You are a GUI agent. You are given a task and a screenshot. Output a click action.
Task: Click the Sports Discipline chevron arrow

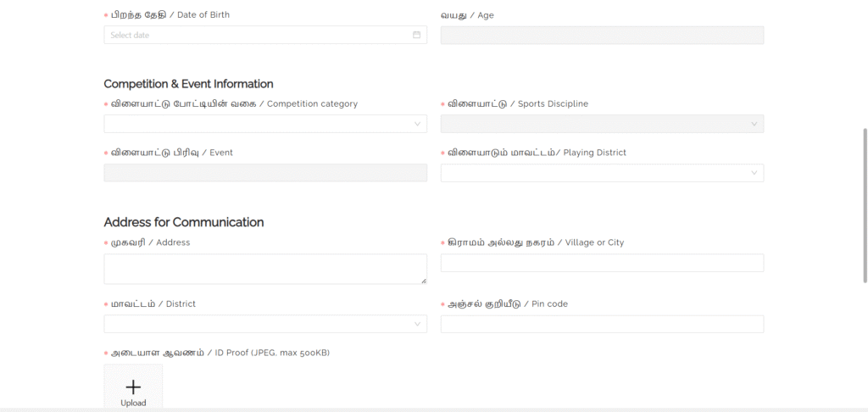(x=754, y=124)
